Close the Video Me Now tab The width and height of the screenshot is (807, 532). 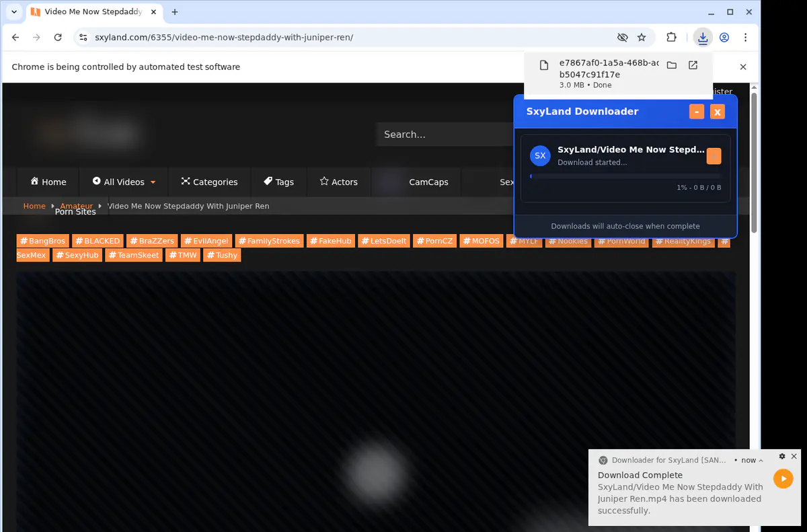point(152,12)
